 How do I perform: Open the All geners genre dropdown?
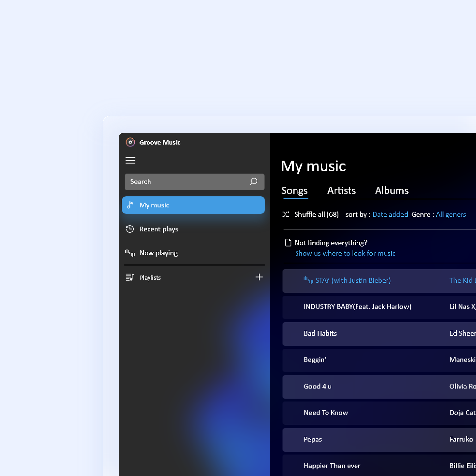point(451,215)
